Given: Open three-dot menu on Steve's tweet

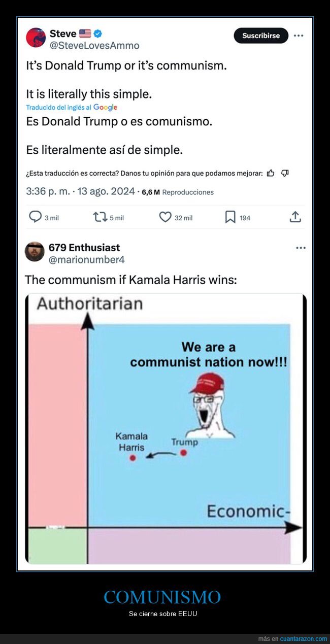Looking at the screenshot, I should tap(299, 36).
